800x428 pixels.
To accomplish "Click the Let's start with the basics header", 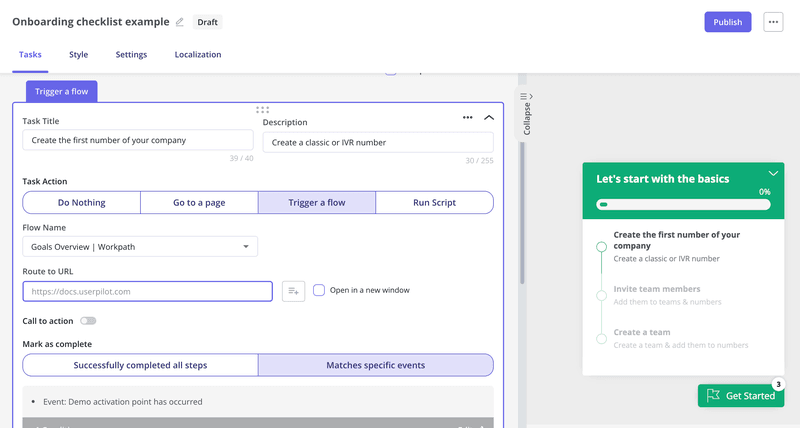I will click(x=663, y=179).
